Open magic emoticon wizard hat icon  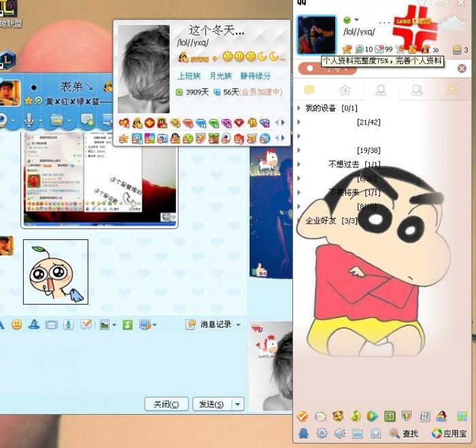click(34, 324)
